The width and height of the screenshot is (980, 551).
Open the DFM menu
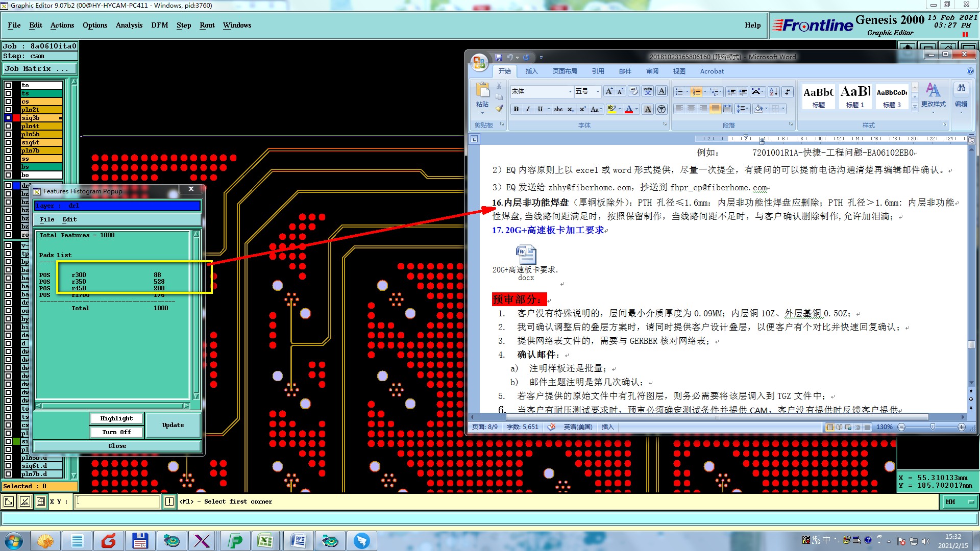pos(159,25)
